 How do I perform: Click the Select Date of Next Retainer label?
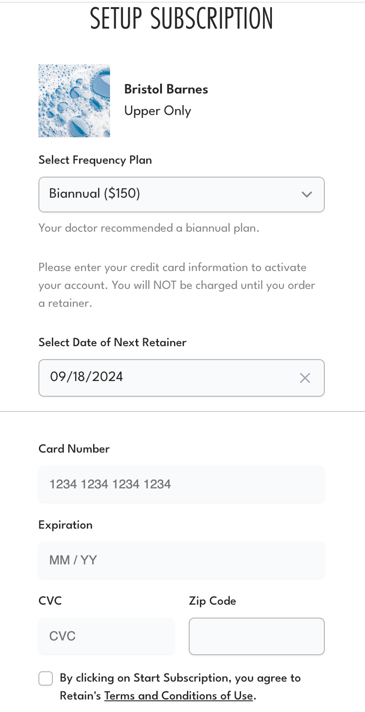(112, 342)
